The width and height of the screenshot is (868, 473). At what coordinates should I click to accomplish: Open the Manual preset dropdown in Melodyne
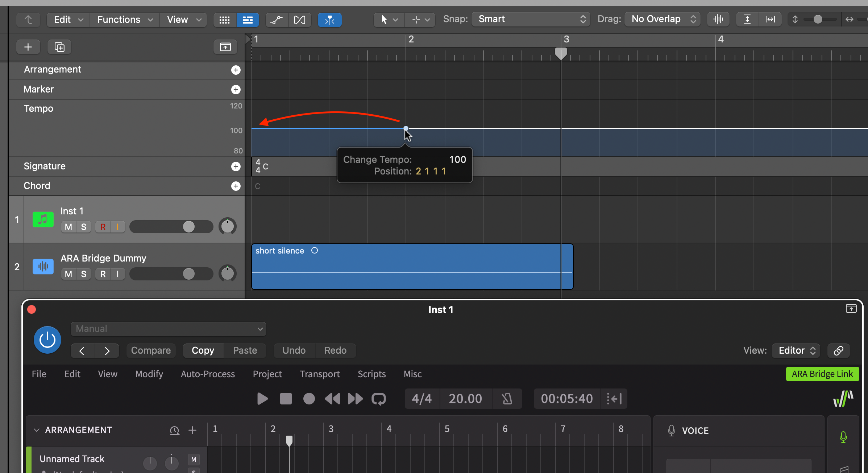pos(168,329)
